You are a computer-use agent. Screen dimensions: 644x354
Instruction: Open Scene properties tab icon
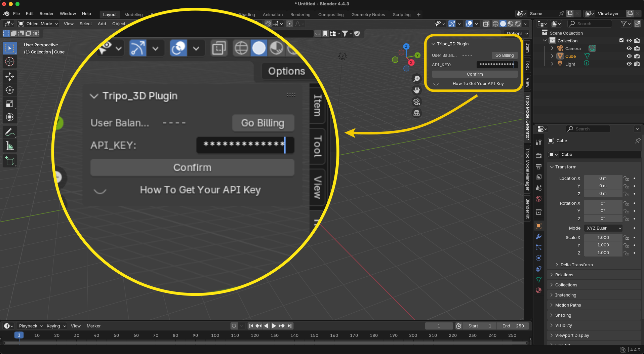(539, 188)
